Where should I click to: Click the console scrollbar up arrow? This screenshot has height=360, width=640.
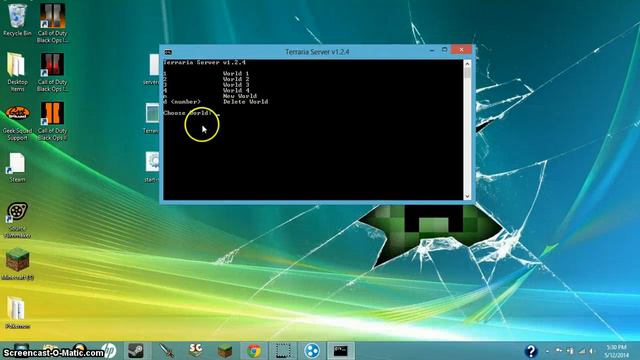coord(467,64)
